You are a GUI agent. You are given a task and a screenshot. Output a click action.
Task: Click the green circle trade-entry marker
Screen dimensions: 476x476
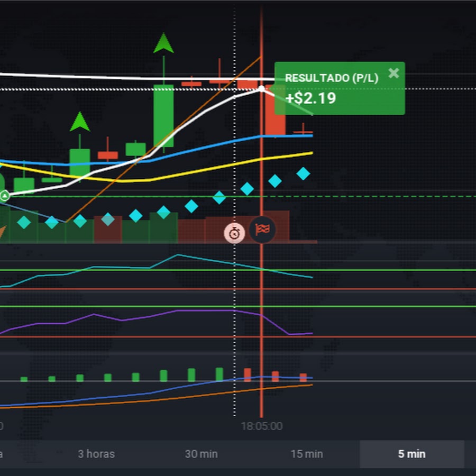pyautogui.click(x=5, y=196)
